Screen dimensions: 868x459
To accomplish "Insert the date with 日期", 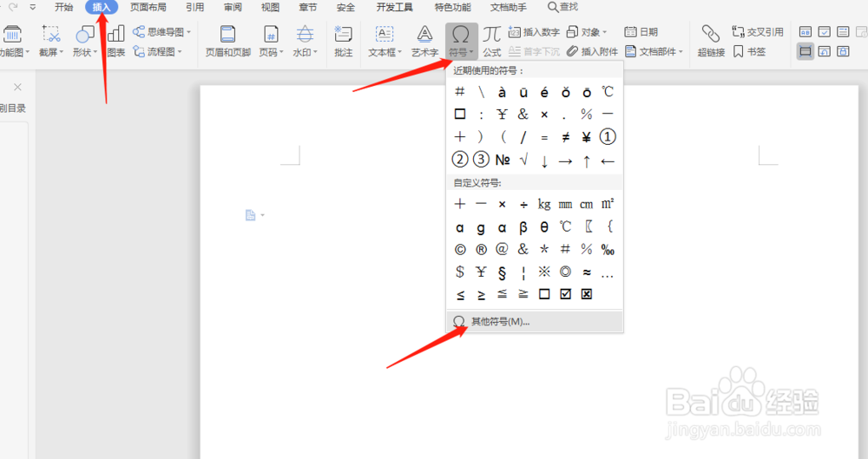I will pyautogui.click(x=641, y=32).
